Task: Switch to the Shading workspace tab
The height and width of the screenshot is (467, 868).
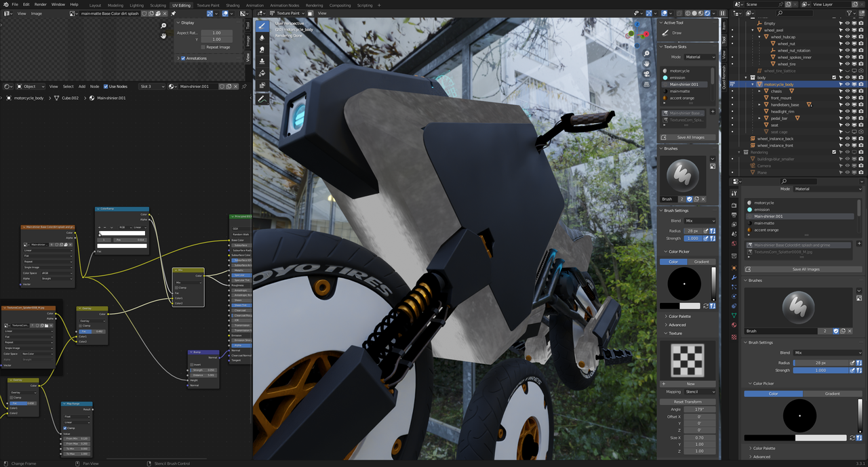Action: 233,5
